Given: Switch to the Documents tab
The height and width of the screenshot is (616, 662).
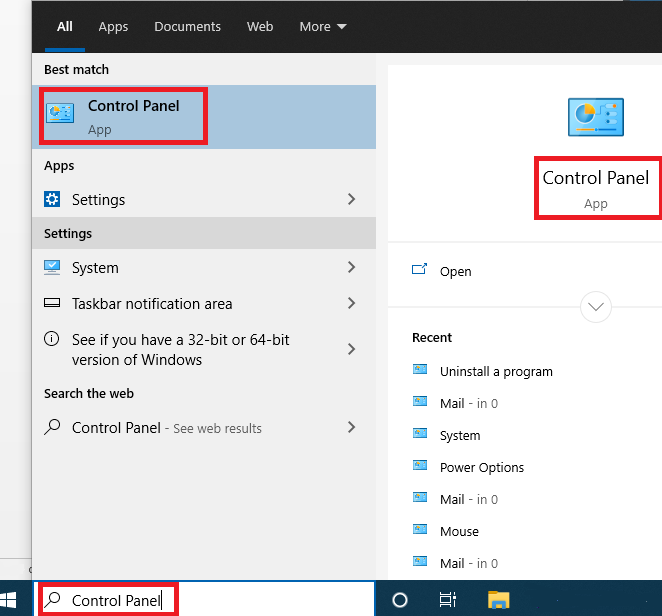Looking at the screenshot, I should click(187, 27).
